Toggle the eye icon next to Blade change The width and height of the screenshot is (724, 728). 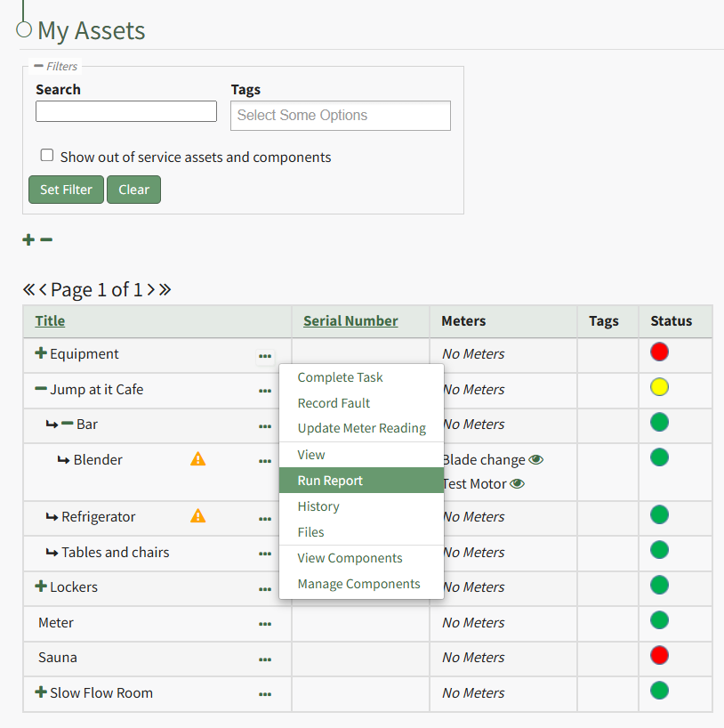click(535, 460)
